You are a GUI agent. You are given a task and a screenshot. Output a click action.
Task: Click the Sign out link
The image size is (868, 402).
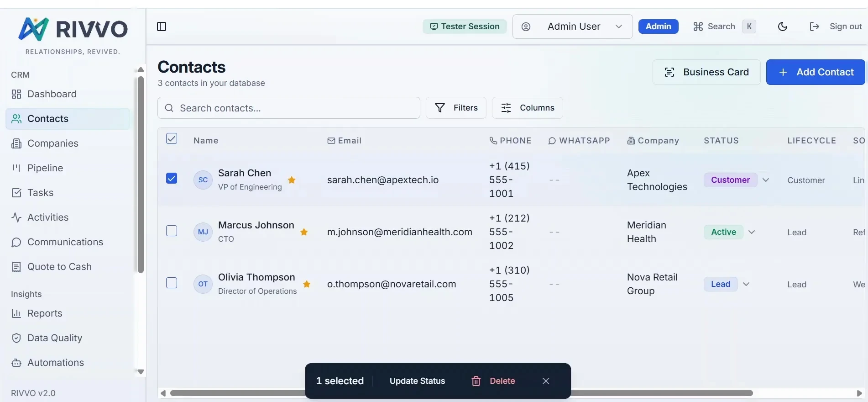pyautogui.click(x=836, y=26)
